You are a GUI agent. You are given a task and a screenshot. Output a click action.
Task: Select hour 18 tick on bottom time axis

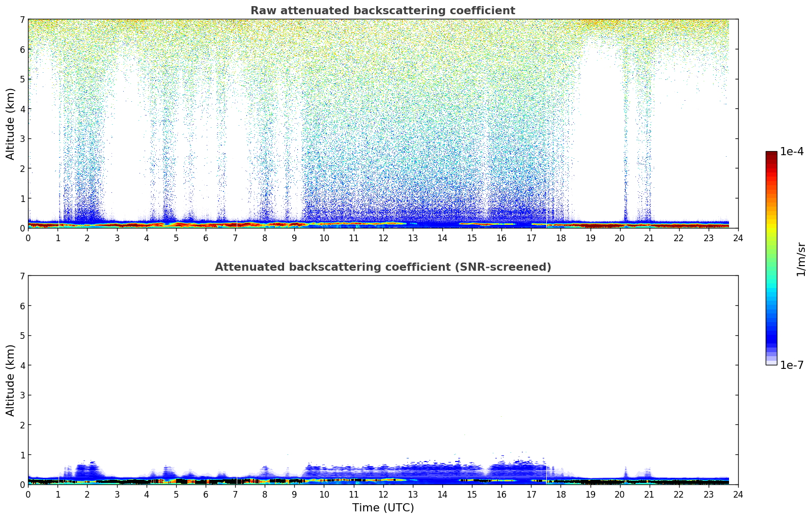click(x=561, y=495)
